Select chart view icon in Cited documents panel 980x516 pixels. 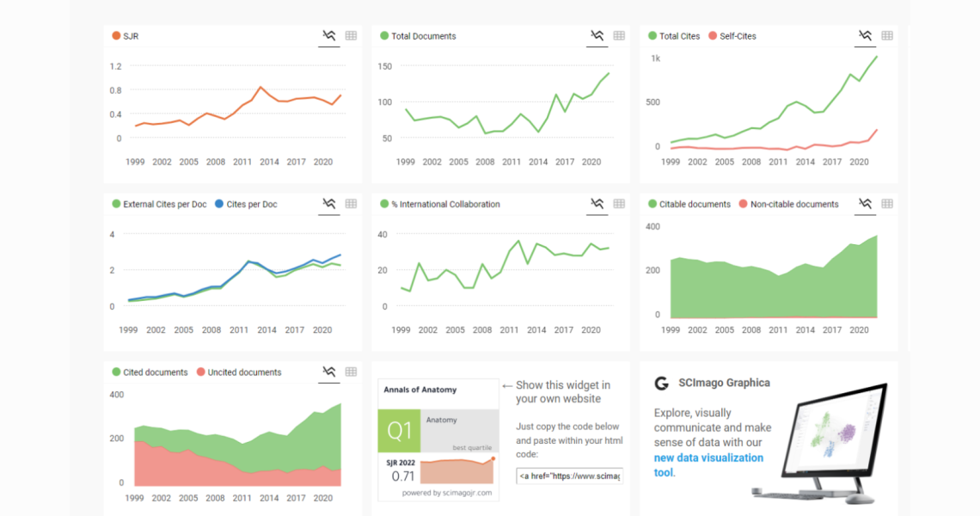[x=328, y=372]
